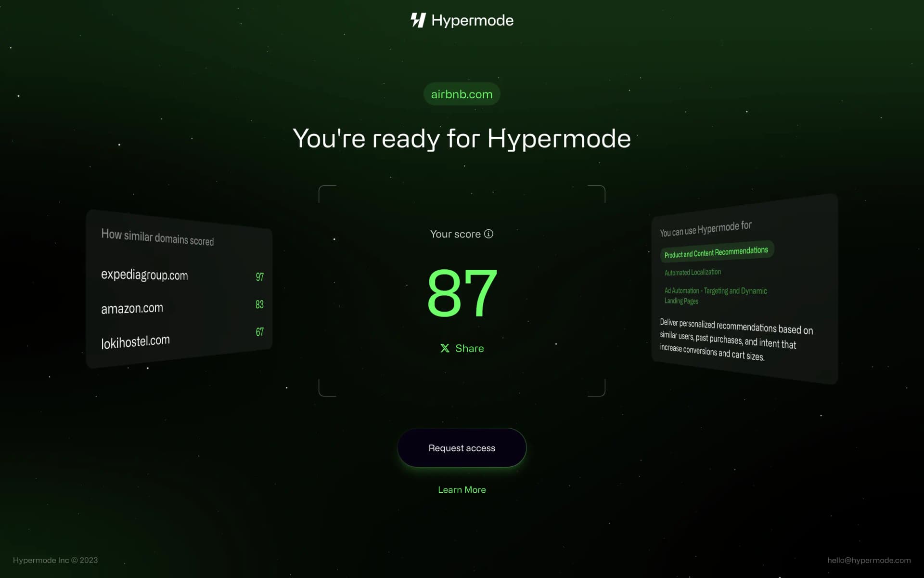Click the Request access button
This screenshot has height=578, width=924.
point(462,447)
